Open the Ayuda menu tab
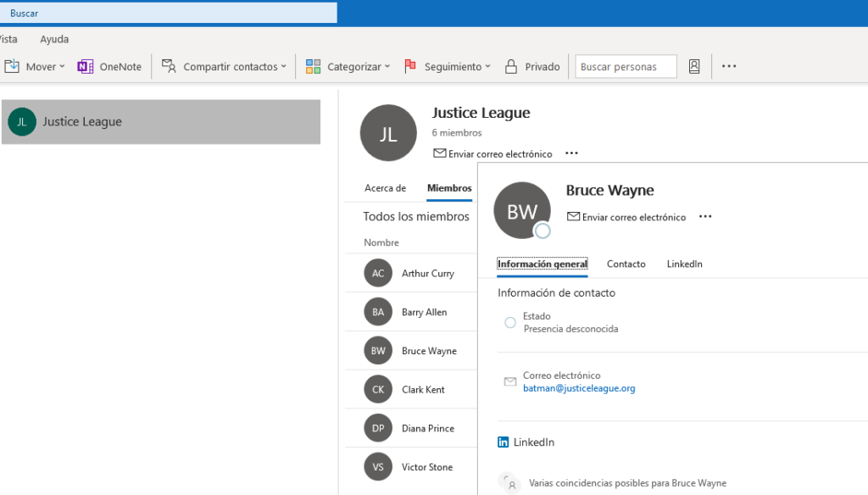868x495 pixels. click(54, 39)
